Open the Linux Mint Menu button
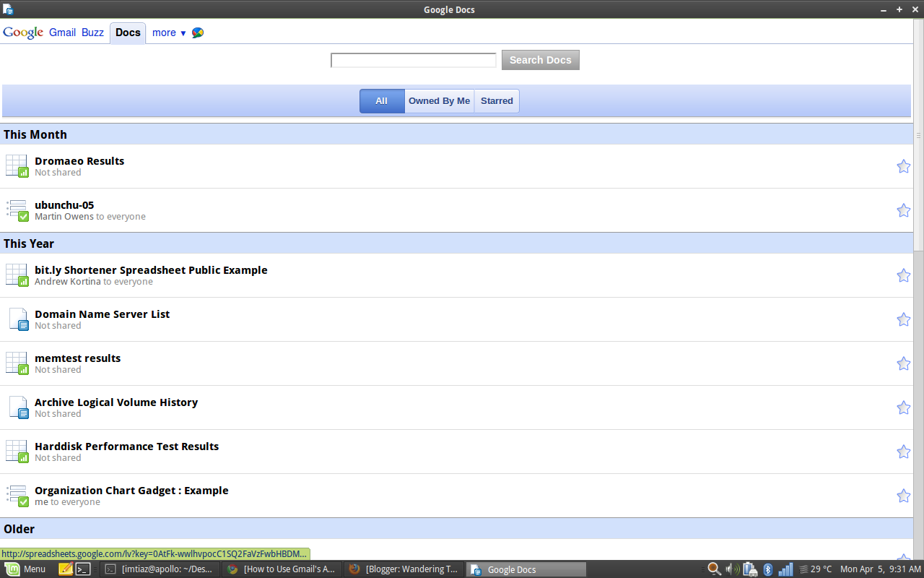Image resolution: width=924 pixels, height=578 pixels. click(25, 569)
